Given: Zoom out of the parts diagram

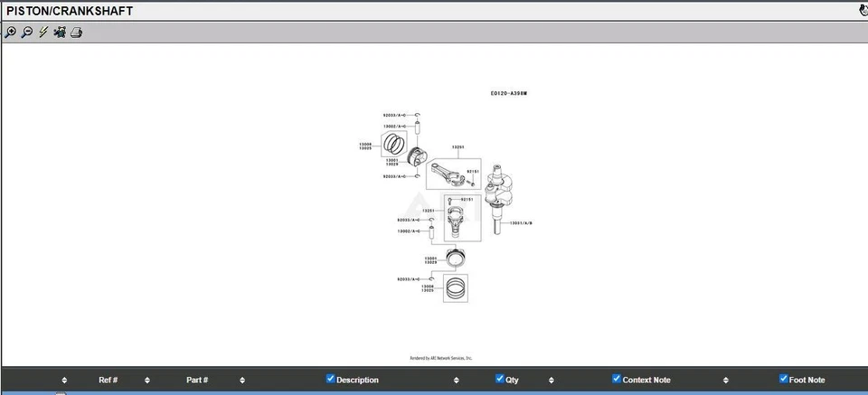Looking at the screenshot, I should (x=26, y=33).
